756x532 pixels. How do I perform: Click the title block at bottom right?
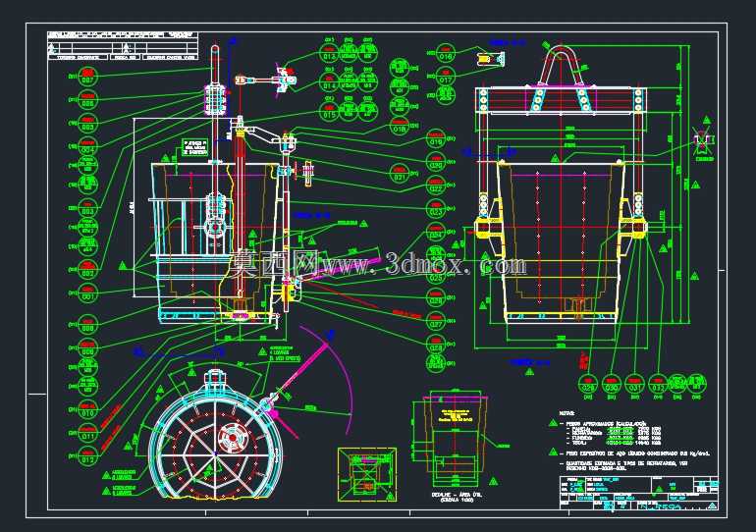click(x=639, y=493)
